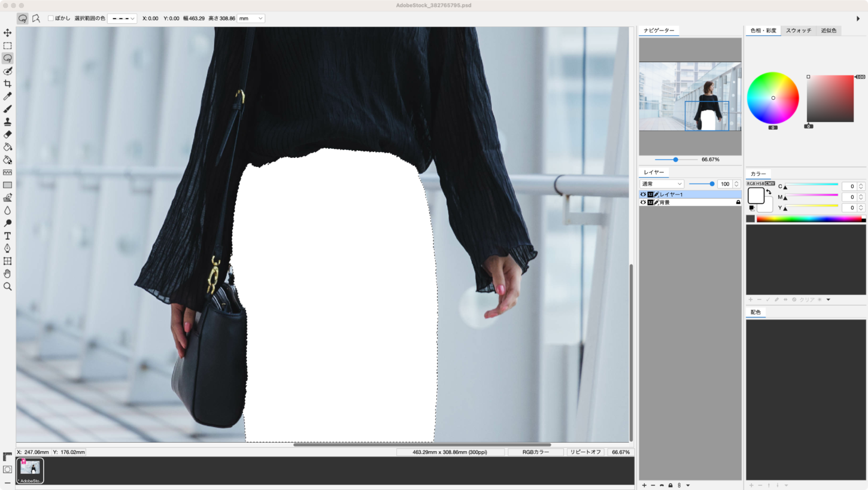
Task: Toggle visibility of 背景 layer
Action: (643, 203)
